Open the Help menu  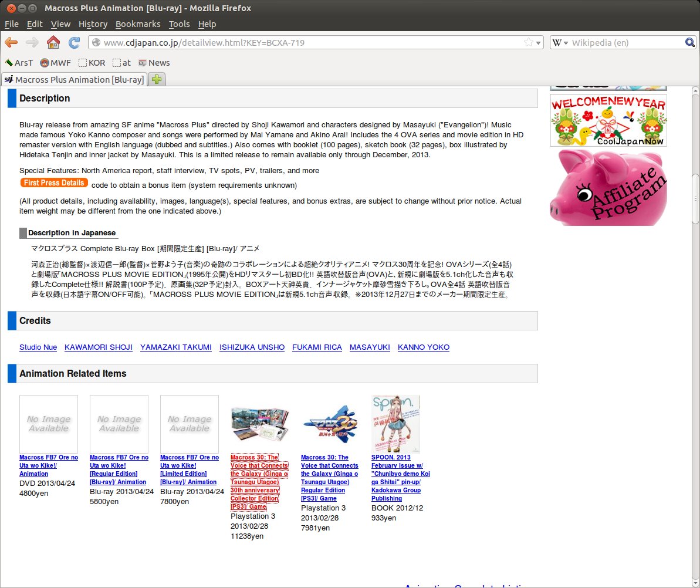pos(207,24)
